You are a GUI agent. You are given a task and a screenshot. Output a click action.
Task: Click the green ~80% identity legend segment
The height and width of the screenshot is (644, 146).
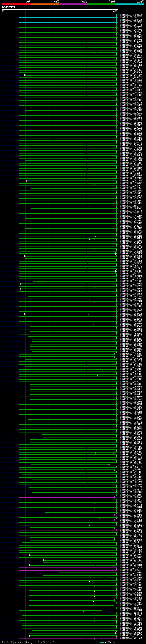(x=101, y=4)
